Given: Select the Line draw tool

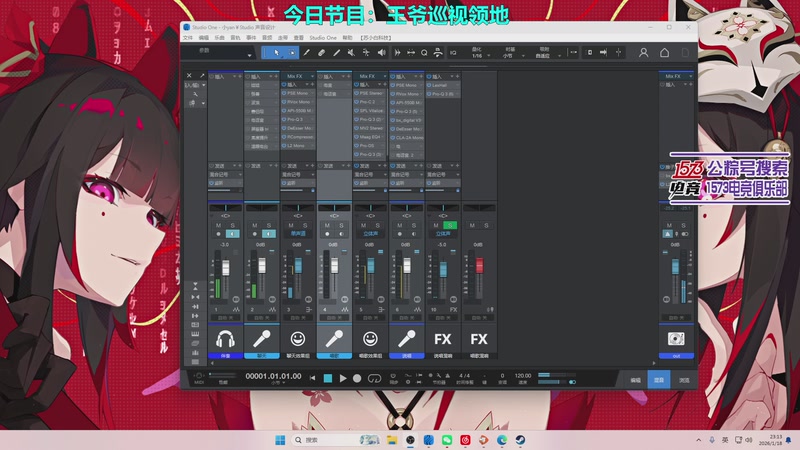Looking at the screenshot, I should (x=337, y=53).
